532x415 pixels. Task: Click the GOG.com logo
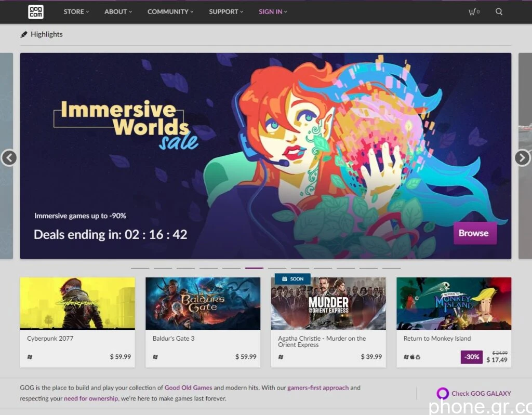click(x=36, y=11)
